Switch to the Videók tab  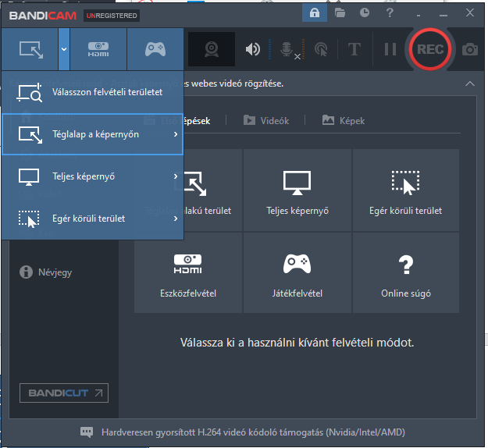point(266,121)
